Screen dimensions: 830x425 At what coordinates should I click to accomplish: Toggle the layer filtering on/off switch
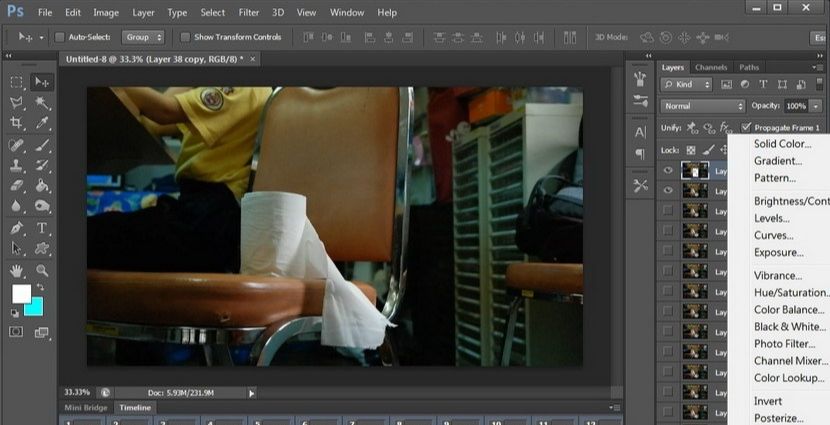[x=819, y=84]
